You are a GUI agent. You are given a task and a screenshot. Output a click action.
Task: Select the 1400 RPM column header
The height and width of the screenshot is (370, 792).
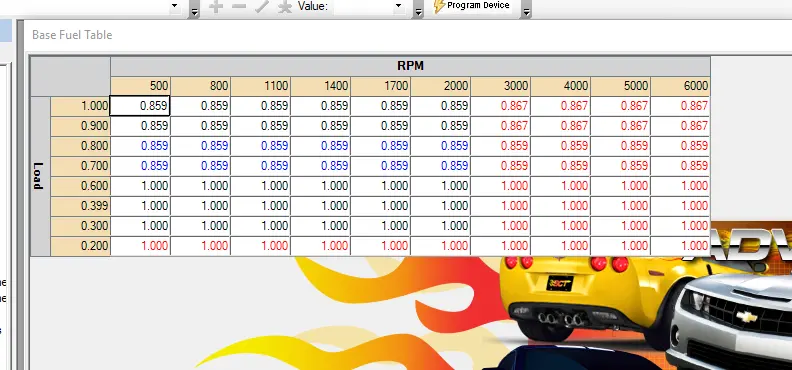[x=321, y=86]
